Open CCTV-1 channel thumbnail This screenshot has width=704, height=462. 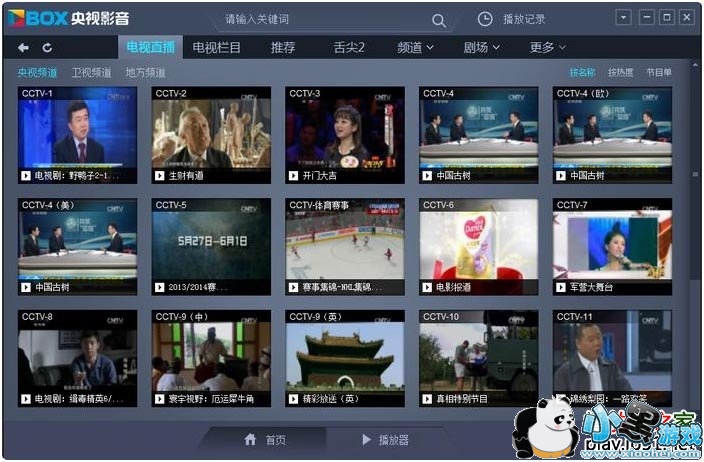[77, 135]
